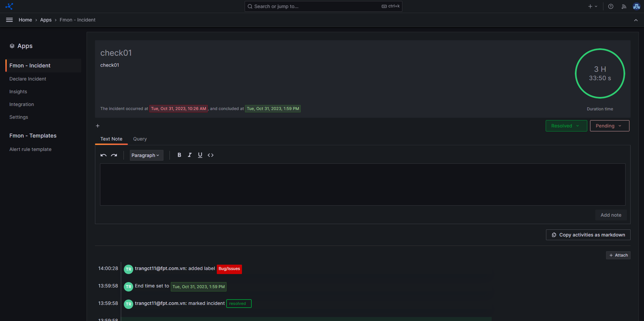Toggle underline formatting in note editor
This screenshot has height=321, width=644.
coord(200,155)
